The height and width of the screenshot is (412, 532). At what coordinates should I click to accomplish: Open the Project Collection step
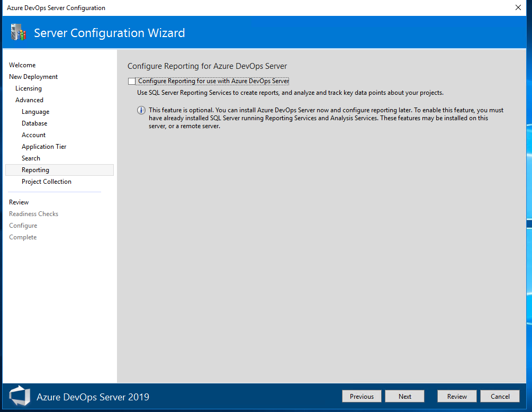pos(47,182)
